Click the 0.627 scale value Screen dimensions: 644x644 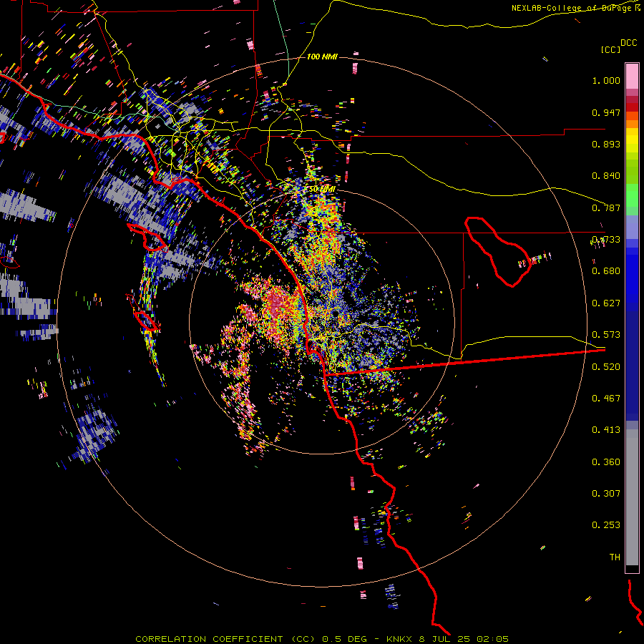606,303
